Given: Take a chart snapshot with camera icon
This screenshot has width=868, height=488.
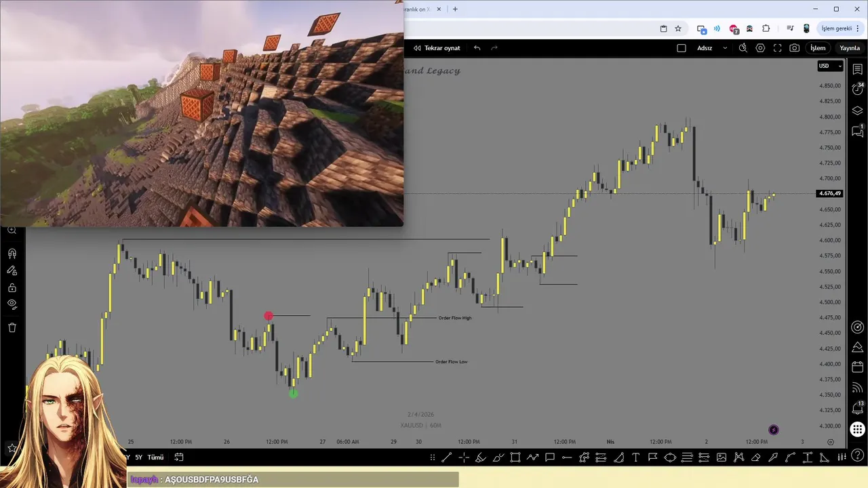Looking at the screenshot, I should click(x=795, y=48).
